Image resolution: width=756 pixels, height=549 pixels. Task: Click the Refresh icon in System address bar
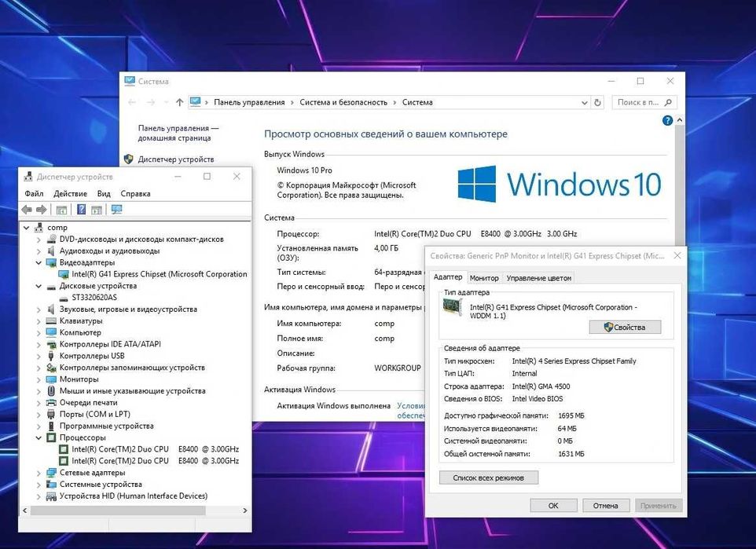[x=597, y=102]
